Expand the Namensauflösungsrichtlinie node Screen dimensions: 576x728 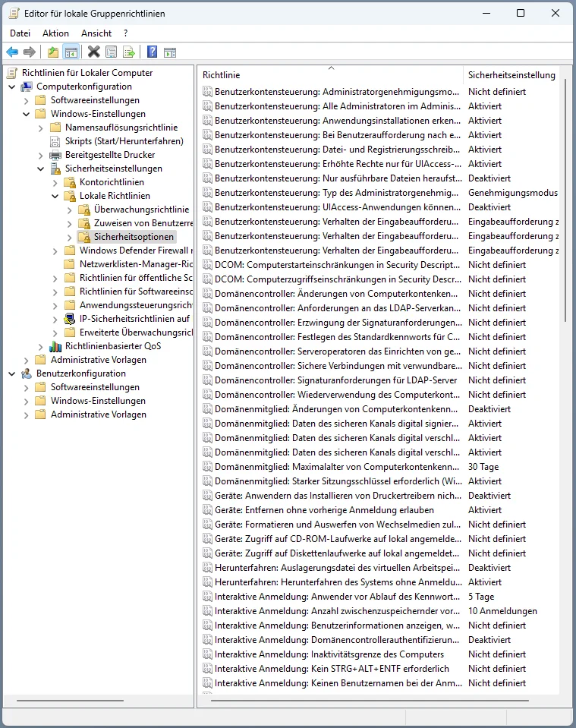coord(41,128)
